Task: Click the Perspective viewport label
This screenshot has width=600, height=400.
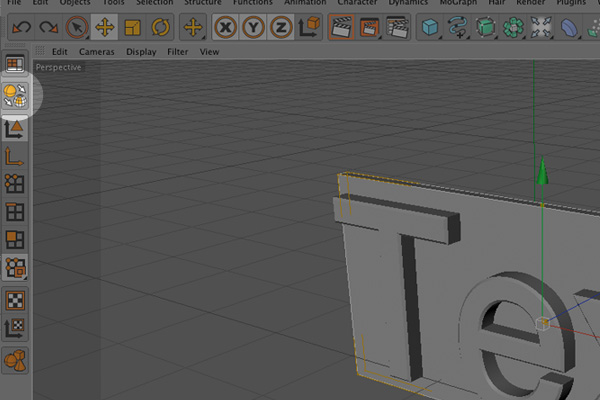Action: pyautogui.click(x=59, y=67)
